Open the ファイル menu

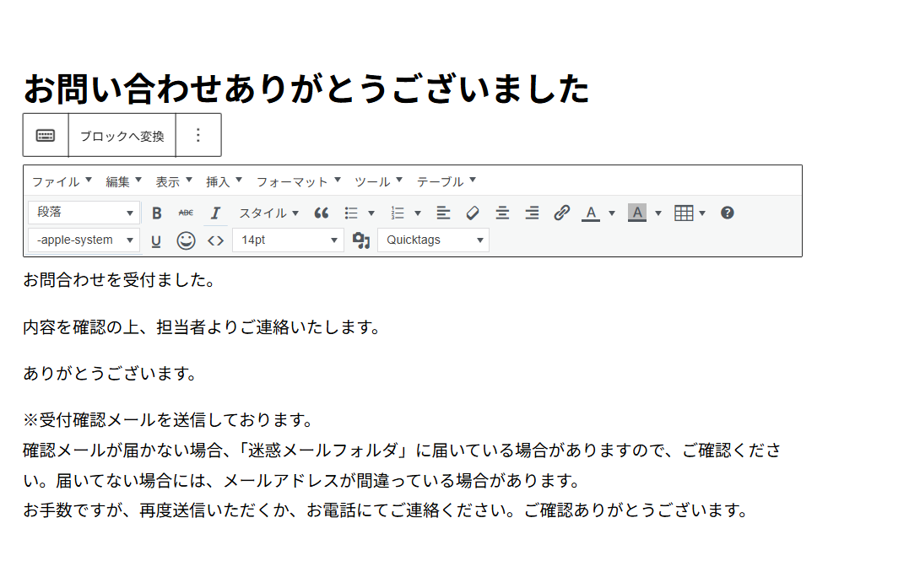(62, 181)
